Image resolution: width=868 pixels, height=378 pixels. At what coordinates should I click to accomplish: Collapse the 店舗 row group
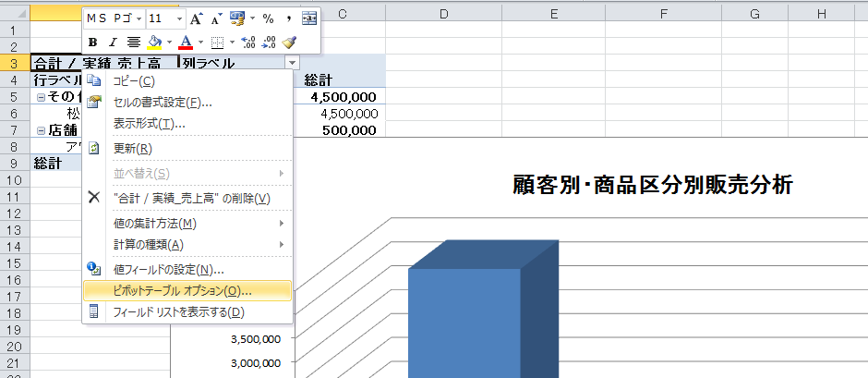[41, 131]
